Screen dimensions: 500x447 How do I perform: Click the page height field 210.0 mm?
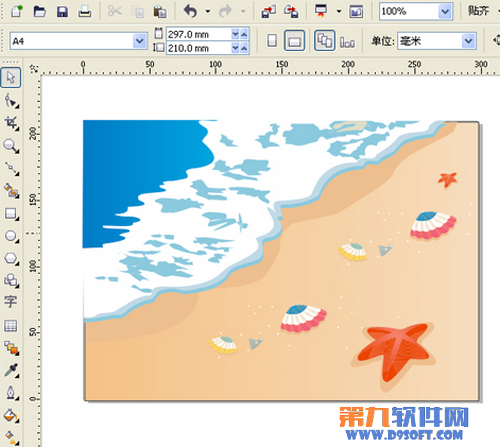[199, 48]
